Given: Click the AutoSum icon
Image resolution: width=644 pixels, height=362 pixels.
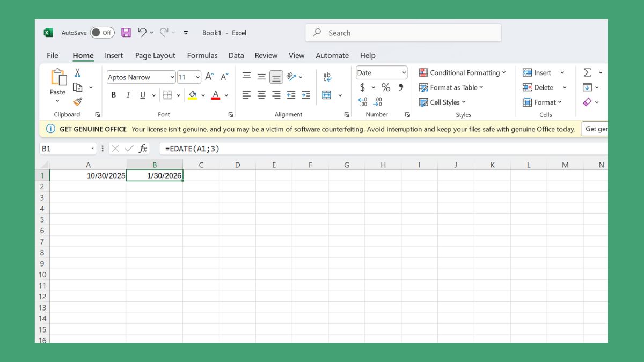Looking at the screenshot, I should click(x=588, y=72).
